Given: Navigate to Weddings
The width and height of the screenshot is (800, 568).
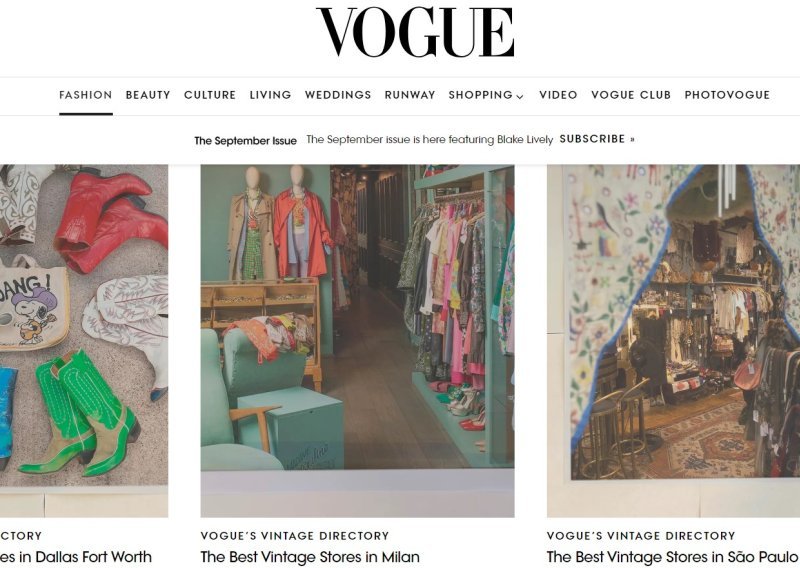Looking at the screenshot, I should click(x=338, y=95).
